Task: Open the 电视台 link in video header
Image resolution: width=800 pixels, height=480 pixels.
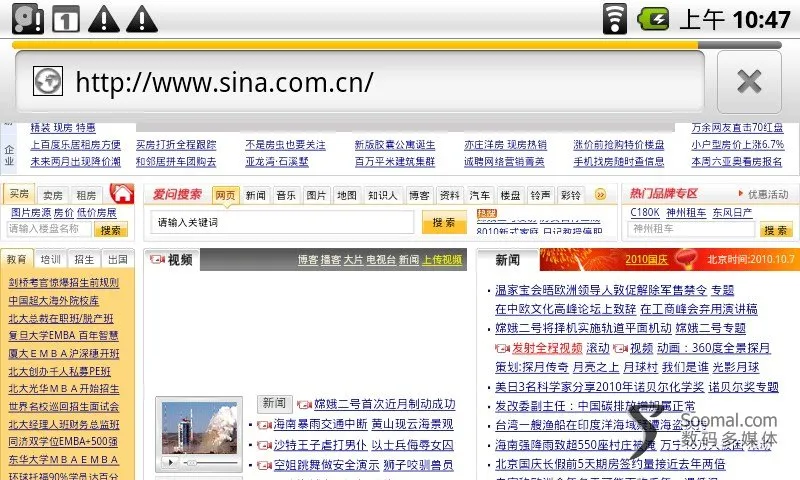Action: coord(381,260)
